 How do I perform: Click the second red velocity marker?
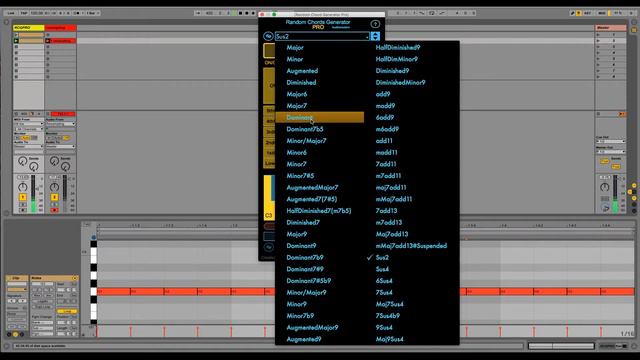pyautogui.click(x=131, y=331)
